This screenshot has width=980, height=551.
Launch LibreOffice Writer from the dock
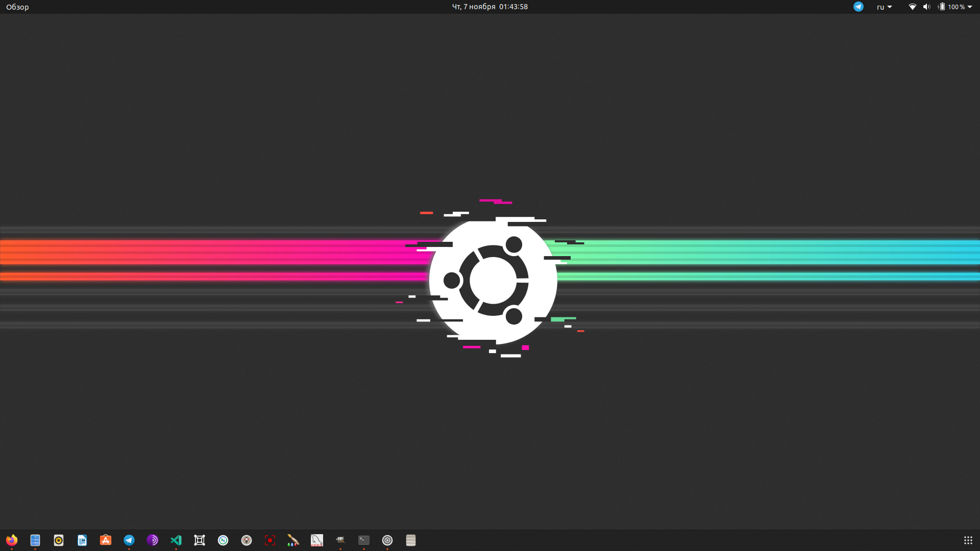pos(82,540)
